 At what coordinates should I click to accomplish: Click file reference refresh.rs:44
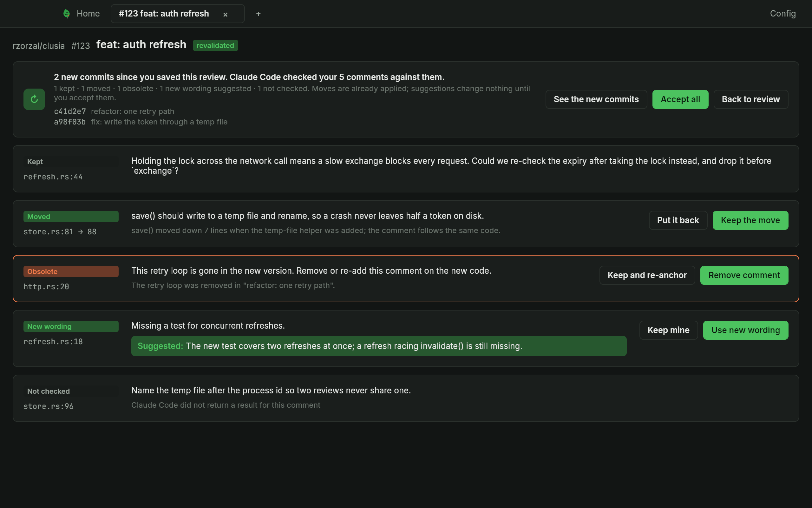click(53, 177)
